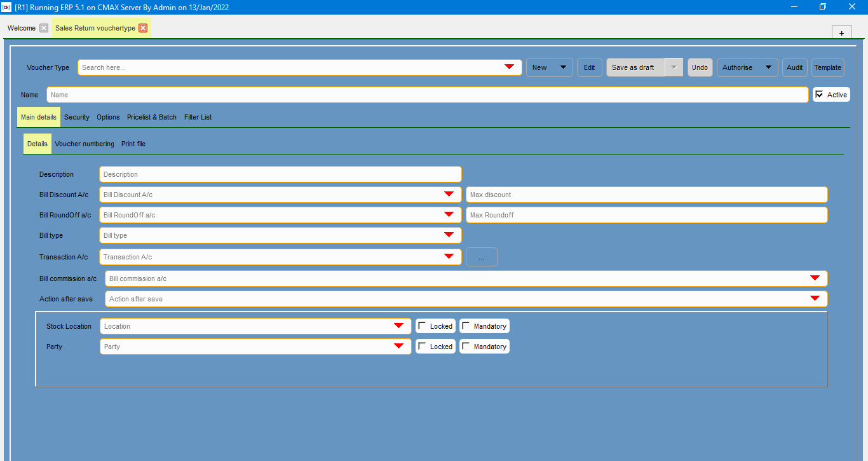This screenshot has width=868, height=461.
Task: Click the Undo button
Action: click(x=700, y=67)
